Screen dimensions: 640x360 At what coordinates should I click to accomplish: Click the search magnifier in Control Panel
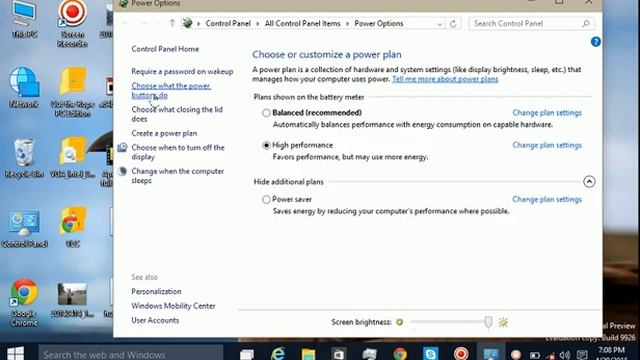pyautogui.click(x=586, y=24)
